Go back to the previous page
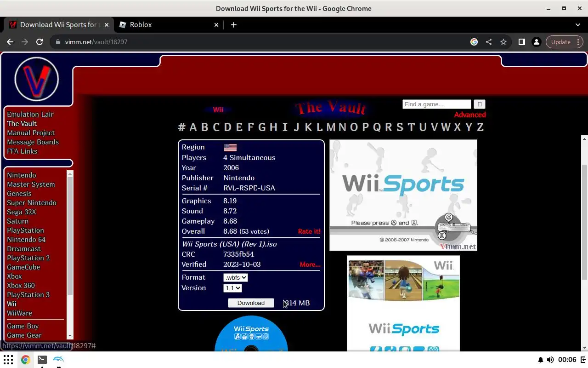This screenshot has width=588, height=368. pyautogui.click(x=10, y=42)
